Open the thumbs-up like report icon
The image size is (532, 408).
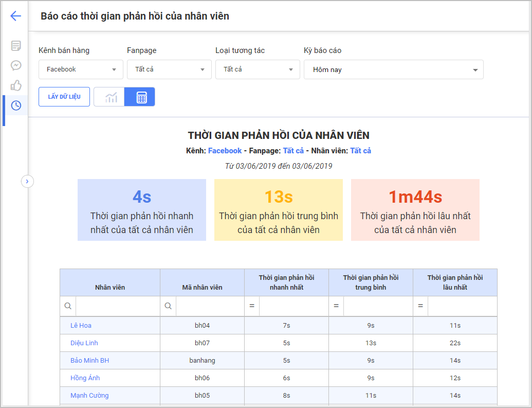(16, 85)
